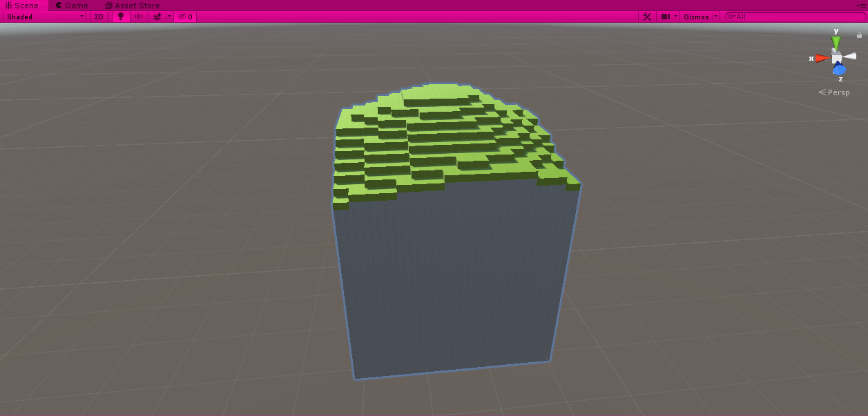
Task: Click the scene camera settings icon
Action: coord(665,17)
